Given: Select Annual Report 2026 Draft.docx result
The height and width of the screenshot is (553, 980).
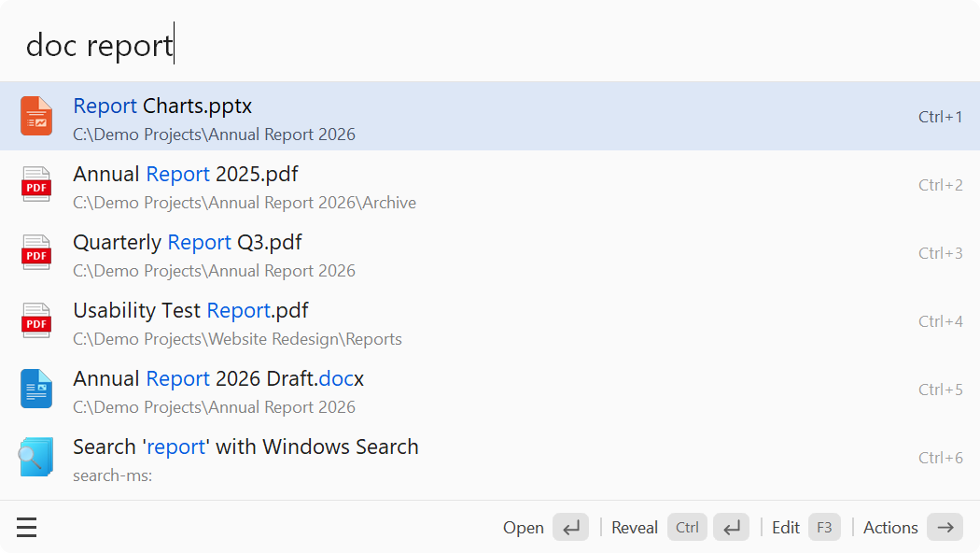Looking at the screenshot, I should coord(490,389).
